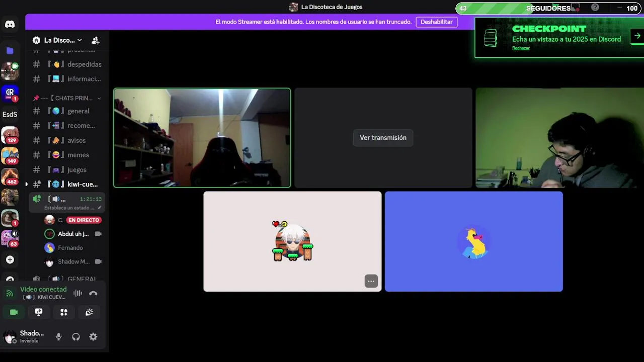The width and height of the screenshot is (644, 362).
Task: Focus webcam tile of man with glasses
Action: (x=559, y=138)
